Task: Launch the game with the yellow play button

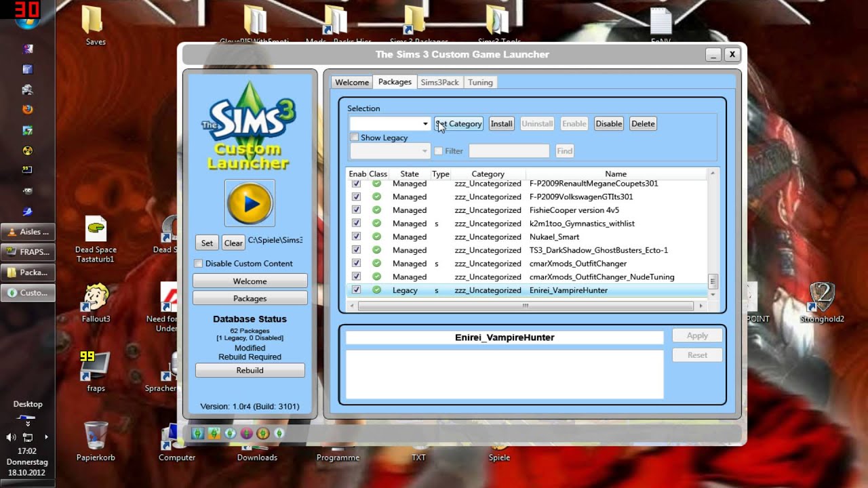Action: [250, 203]
